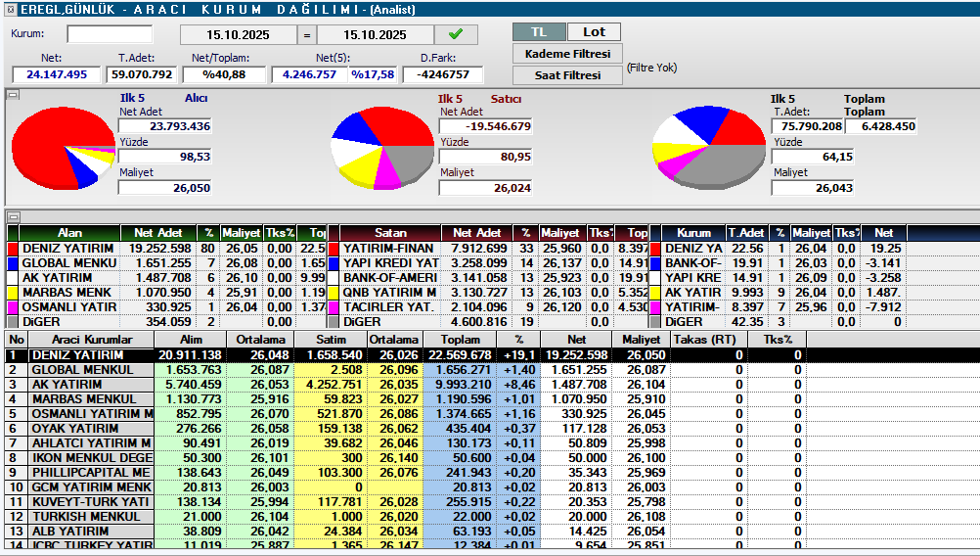980x556 pixels.
Task: Switch values to TL mode
Action: click(x=539, y=32)
